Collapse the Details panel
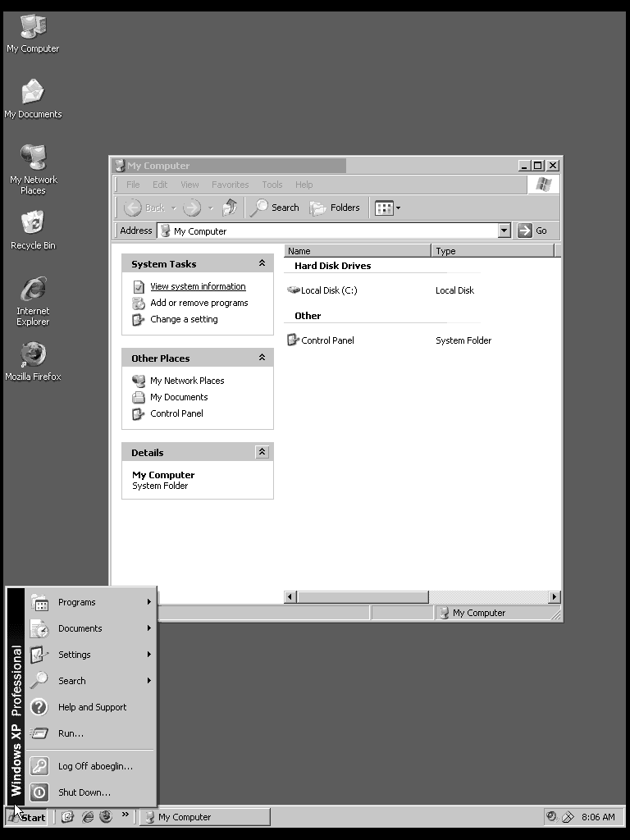The image size is (630, 840). [262, 452]
